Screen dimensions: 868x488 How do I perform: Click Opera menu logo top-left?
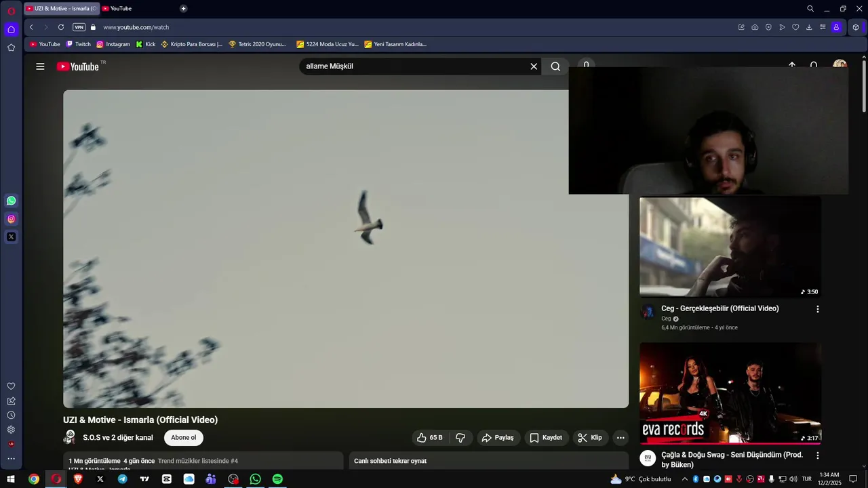pyautogui.click(x=11, y=10)
